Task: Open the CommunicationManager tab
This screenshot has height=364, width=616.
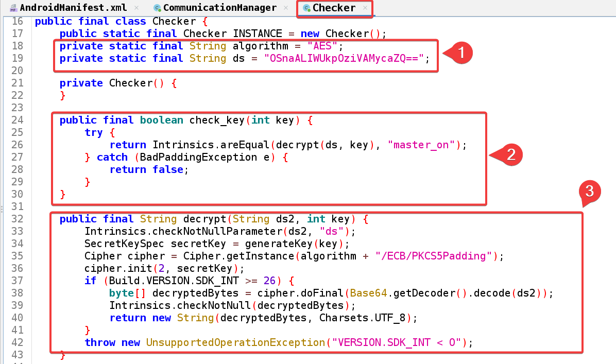Action: [219, 8]
